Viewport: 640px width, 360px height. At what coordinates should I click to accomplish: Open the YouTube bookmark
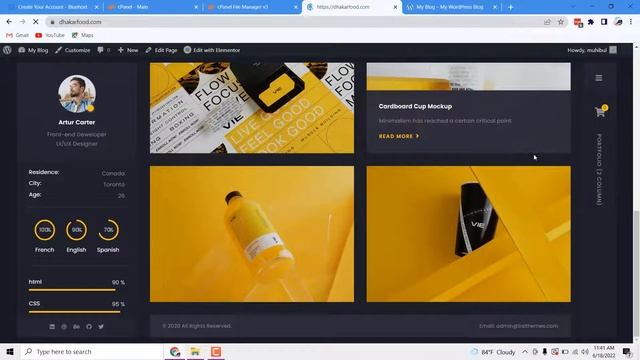pos(50,35)
